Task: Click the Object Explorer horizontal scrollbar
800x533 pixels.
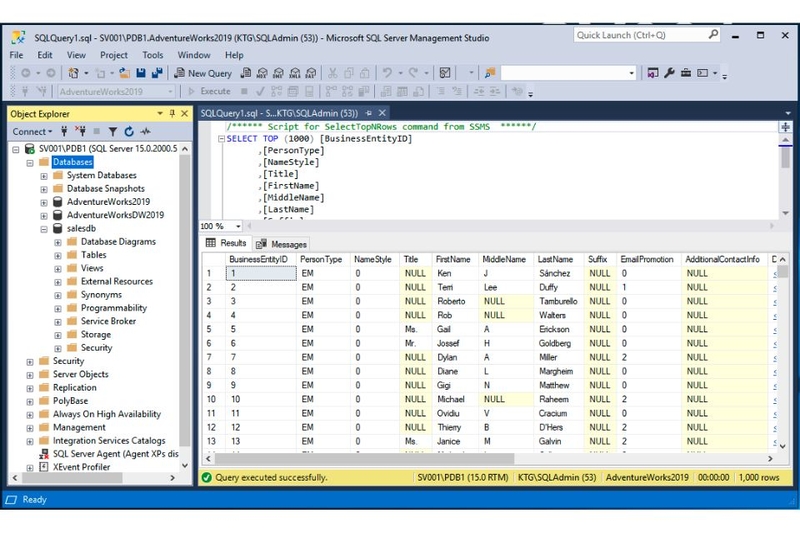Action: click(x=71, y=478)
